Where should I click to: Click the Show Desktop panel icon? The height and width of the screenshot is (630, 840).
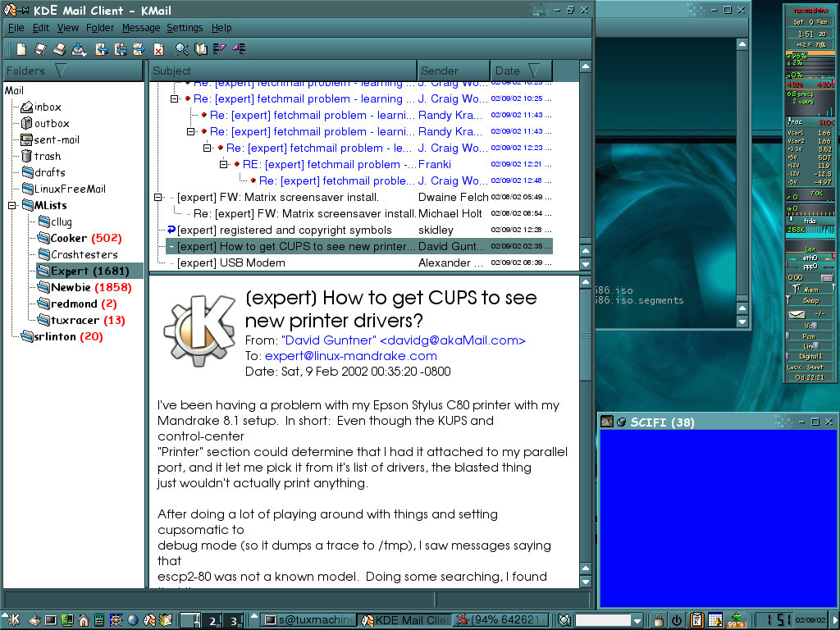[34, 620]
